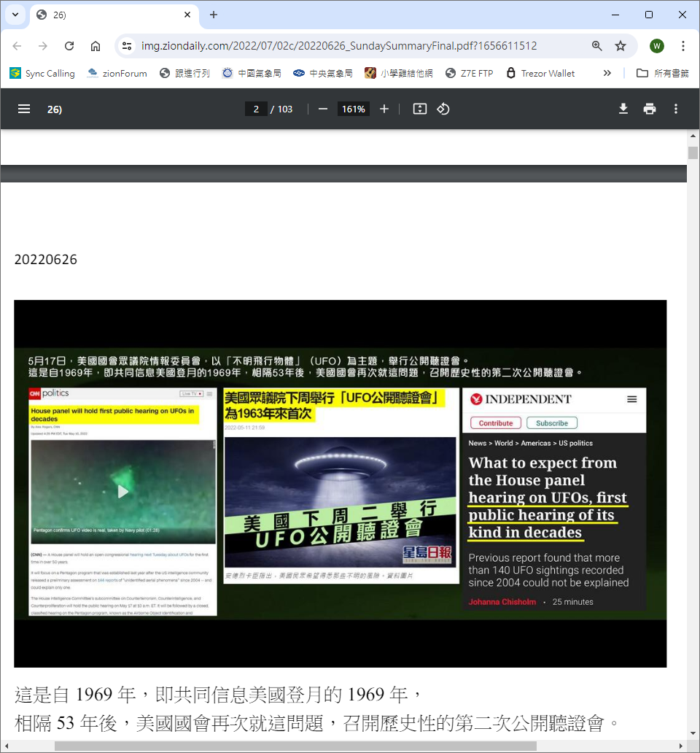The width and height of the screenshot is (700, 753).
Task: Open the 中央氣象局 bookmark
Action: 323,73
